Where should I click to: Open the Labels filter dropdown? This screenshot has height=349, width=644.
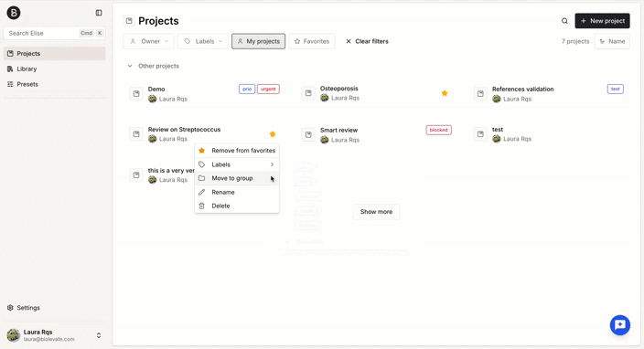203,41
